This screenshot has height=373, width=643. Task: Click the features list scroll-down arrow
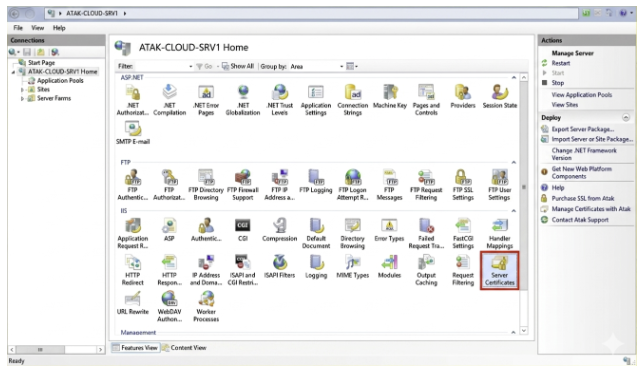(524, 330)
